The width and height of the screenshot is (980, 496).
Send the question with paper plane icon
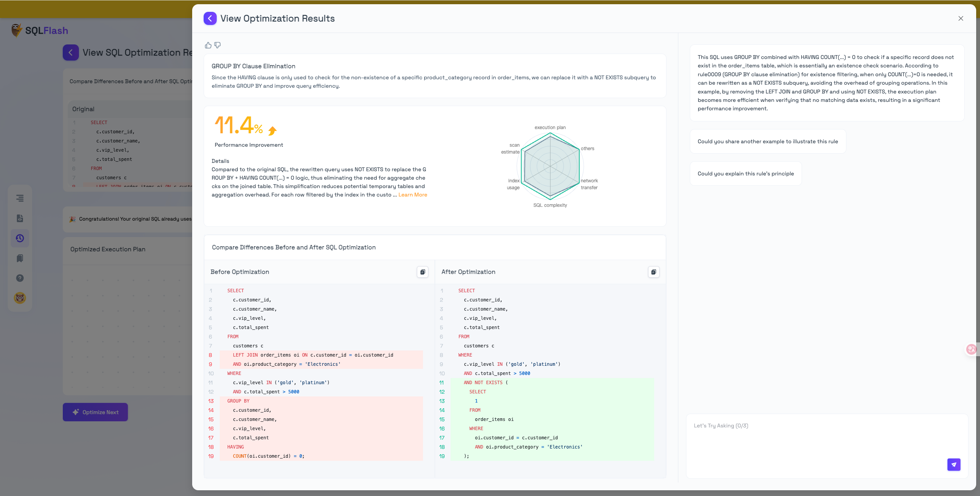[x=954, y=464]
